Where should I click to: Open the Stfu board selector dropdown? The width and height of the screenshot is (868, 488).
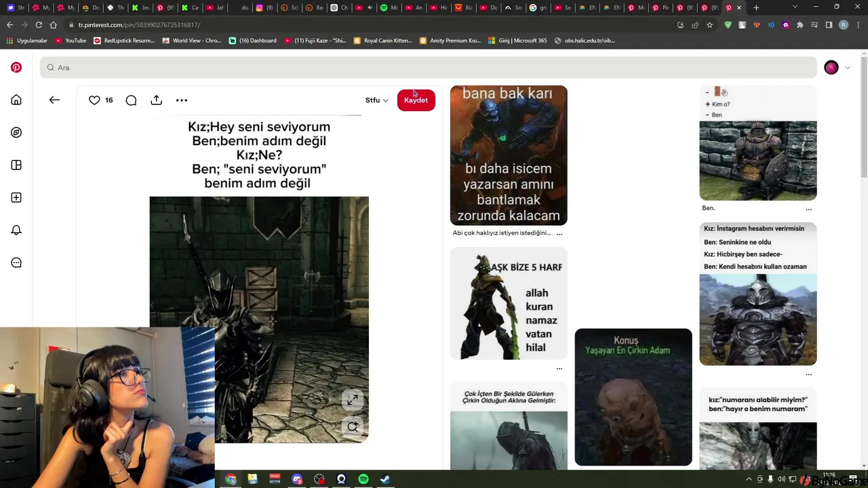(377, 100)
